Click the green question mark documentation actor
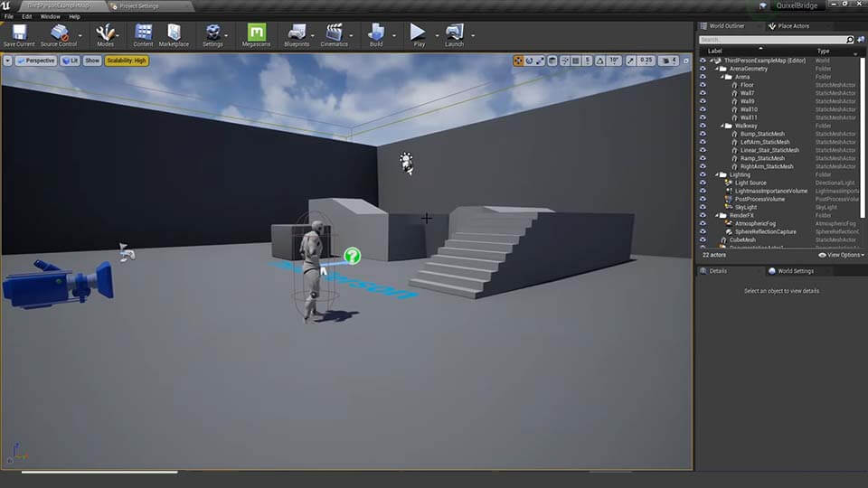Viewport: 868px width, 488px height. coord(352,256)
